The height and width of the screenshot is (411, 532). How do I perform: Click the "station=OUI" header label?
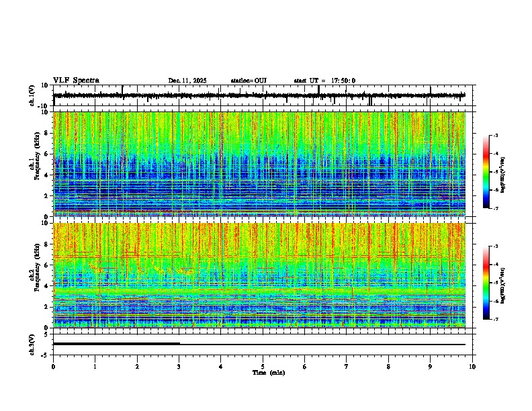(x=249, y=81)
